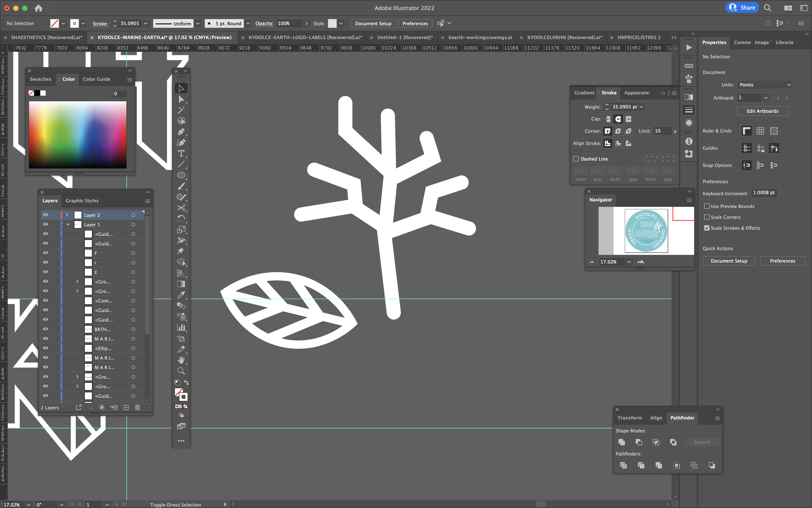Switch to the Swatches tab

click(41, 79)
